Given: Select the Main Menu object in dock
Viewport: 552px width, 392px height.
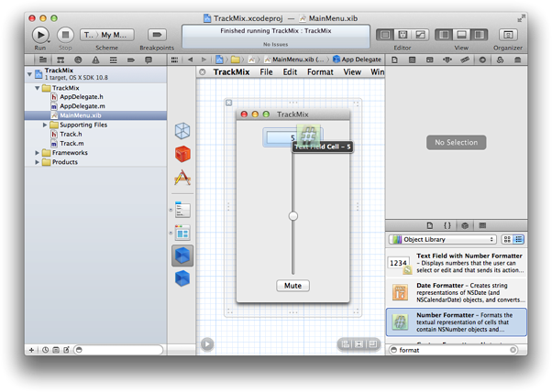Looking at the screenshot, I should pos(182,210).
